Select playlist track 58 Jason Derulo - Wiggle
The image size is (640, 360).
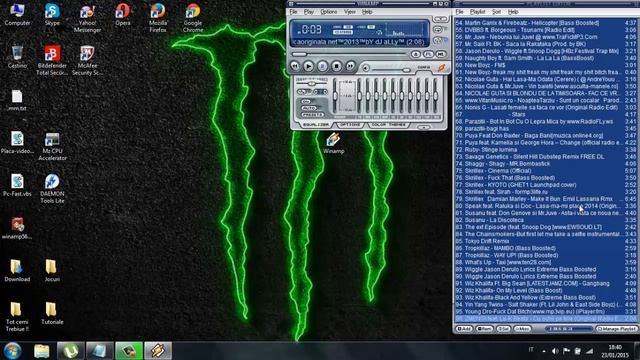(546, 51)
